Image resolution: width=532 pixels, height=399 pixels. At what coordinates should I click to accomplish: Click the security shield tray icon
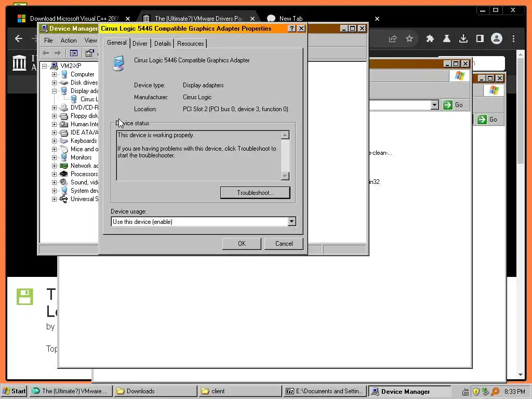click(476, 392)
